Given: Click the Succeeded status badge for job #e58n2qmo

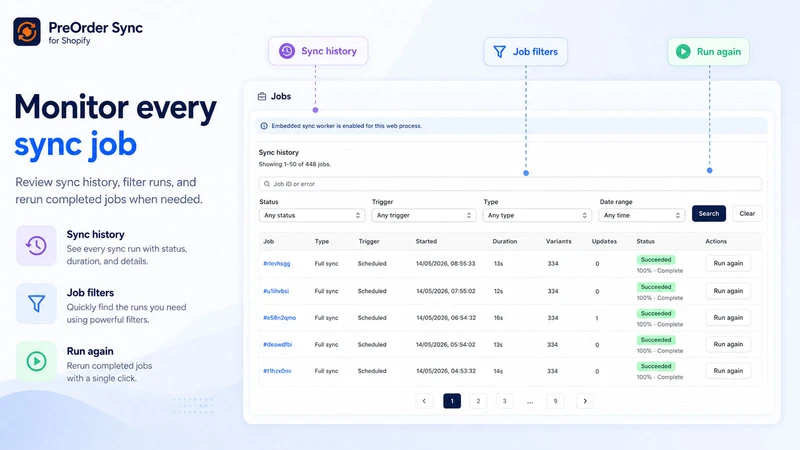Looking at the screenshot, I should (x=656, y=314).
